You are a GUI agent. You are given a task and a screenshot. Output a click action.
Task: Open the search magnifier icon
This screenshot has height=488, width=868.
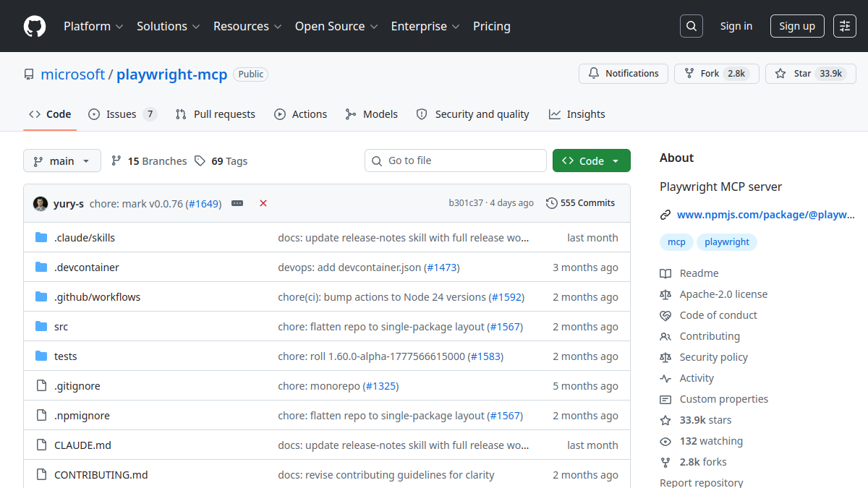pyautogui.click(x=692, y=26)
